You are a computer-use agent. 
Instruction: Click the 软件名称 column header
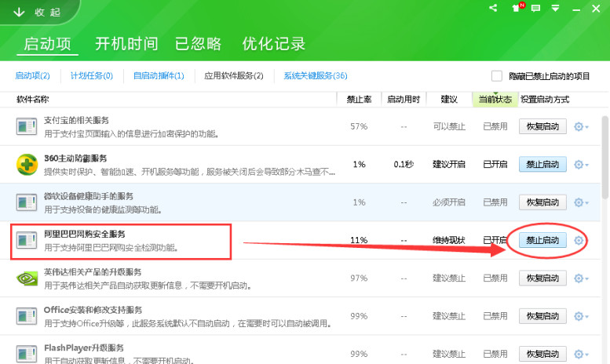[x=33, y=100]
